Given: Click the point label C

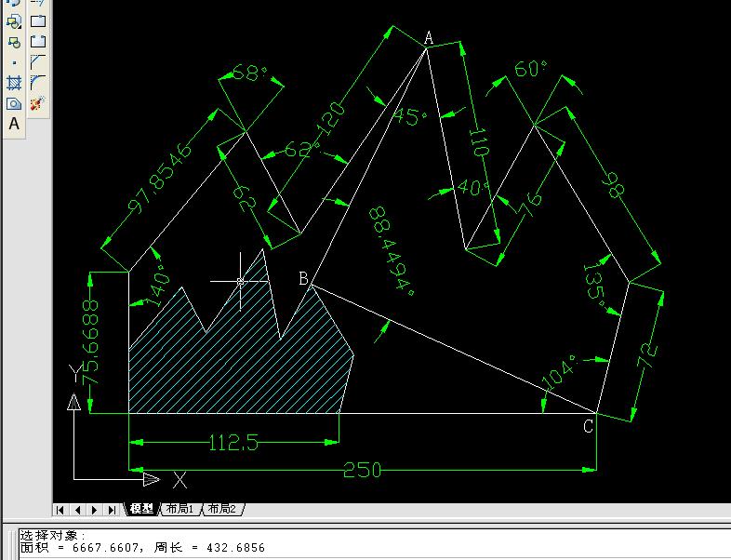Looking at the screenshot, I should [x=589, y=426].
